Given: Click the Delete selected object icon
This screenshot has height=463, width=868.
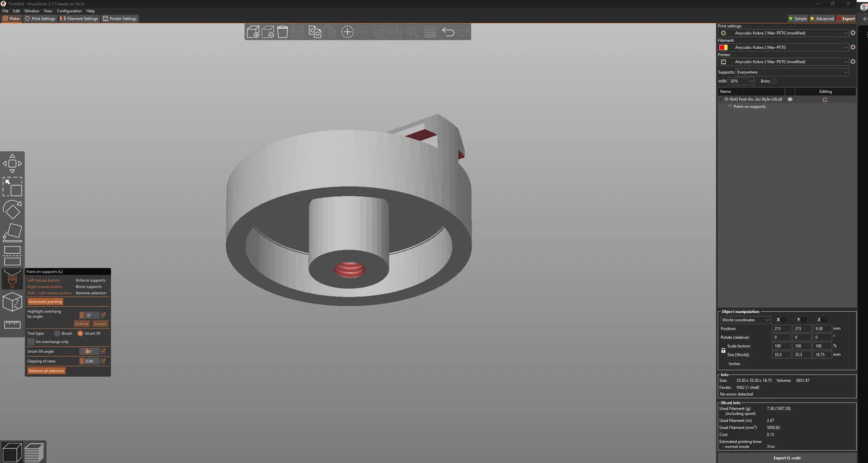Looking at the screenshot, I should (268, 32).
